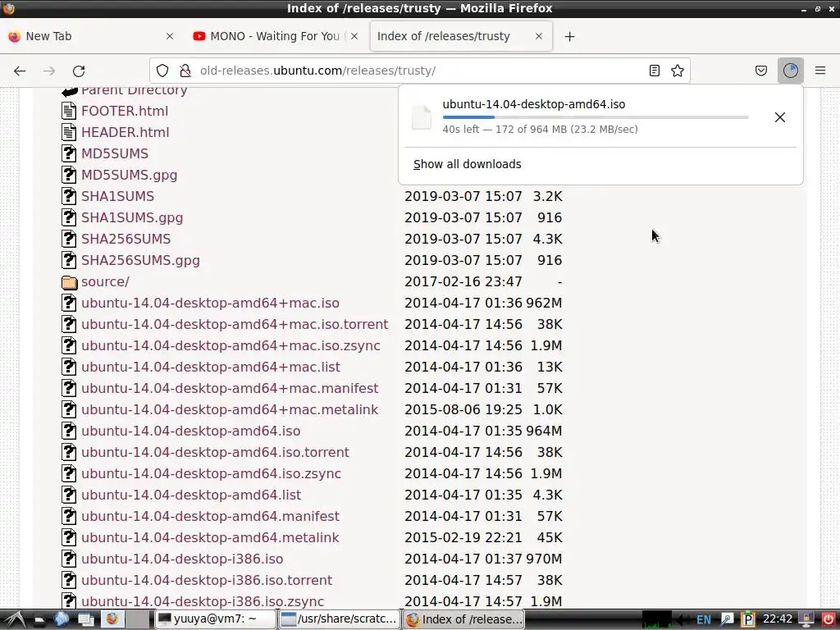Open the MD5SUMS file link
This screenshot has width=840, height=630.
tap(115, 153)
